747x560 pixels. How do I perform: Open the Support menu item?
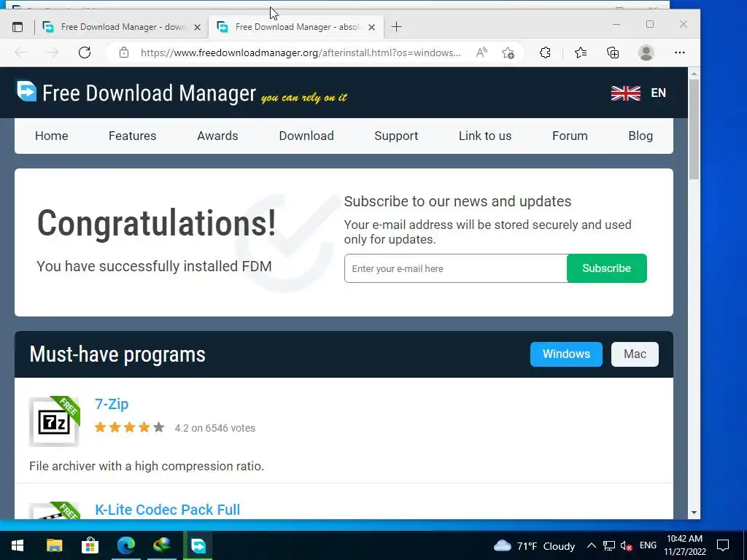pos(396,136)
